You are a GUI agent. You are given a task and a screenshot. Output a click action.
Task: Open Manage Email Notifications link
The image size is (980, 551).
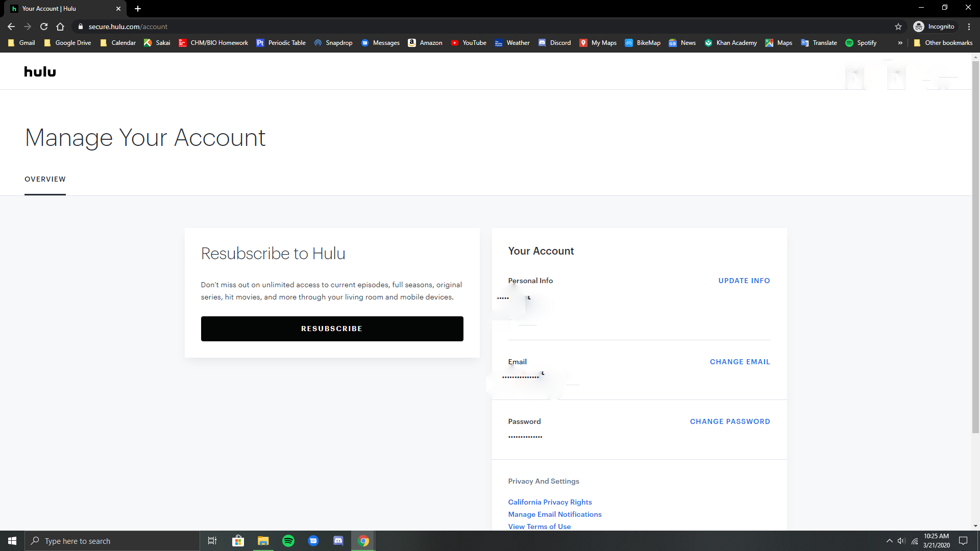(555, 514)
